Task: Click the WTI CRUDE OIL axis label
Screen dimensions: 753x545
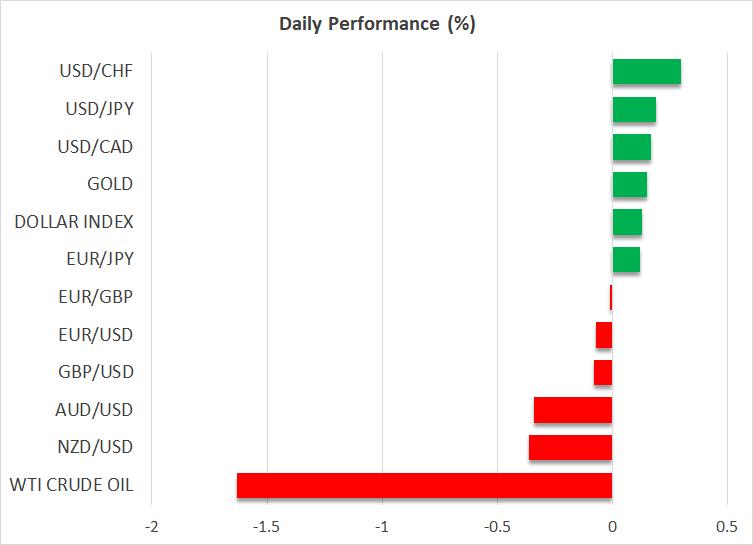Action: (x=71, y=485)
